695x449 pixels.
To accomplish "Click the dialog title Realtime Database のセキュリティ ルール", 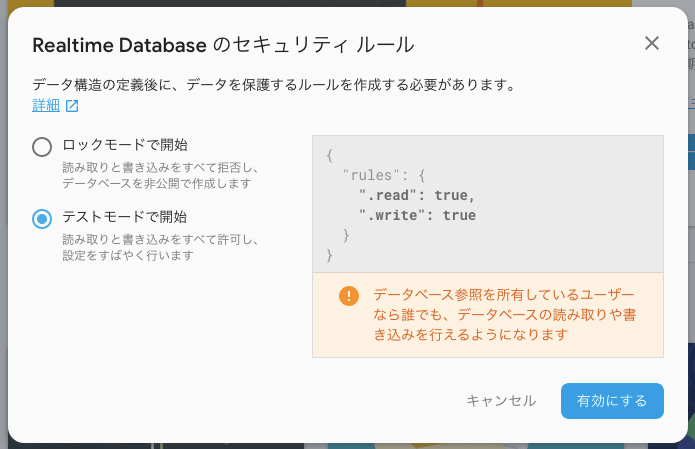I will [x=223, y=45].
